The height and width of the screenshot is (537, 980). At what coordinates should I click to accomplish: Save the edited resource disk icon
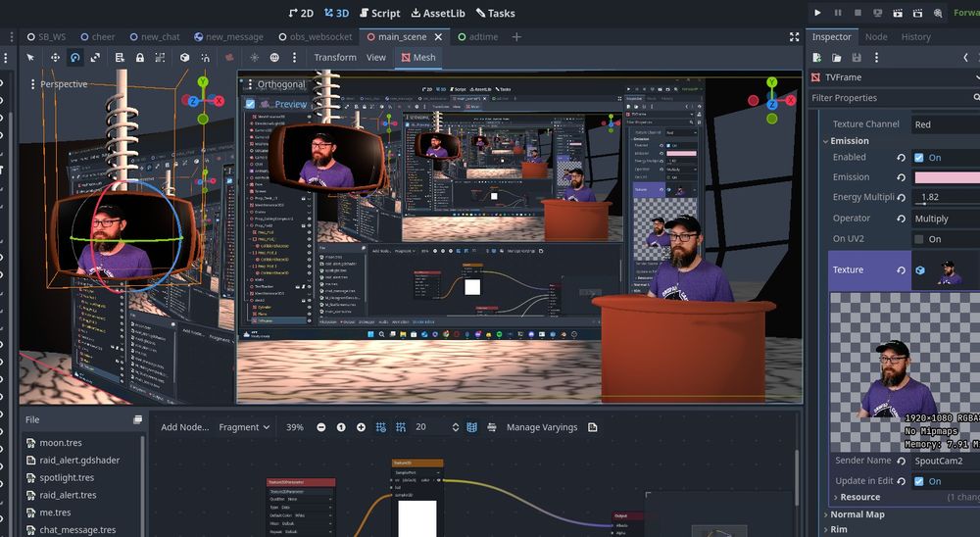(857, 58)
